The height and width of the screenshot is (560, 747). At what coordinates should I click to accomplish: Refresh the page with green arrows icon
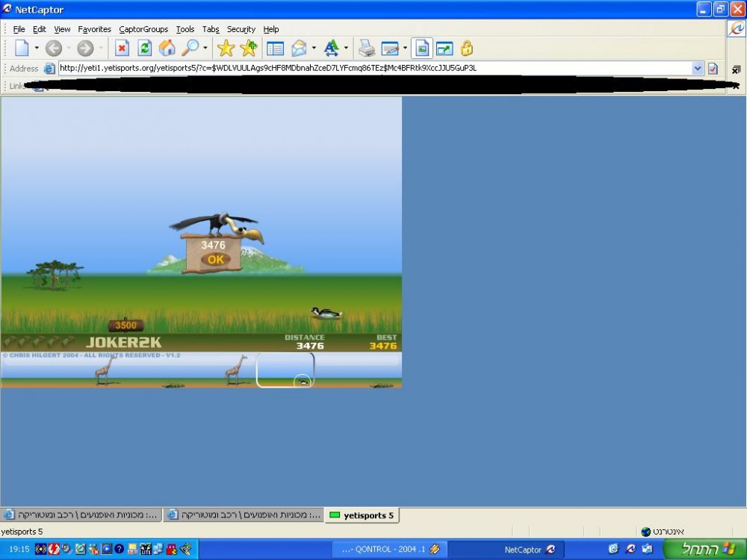(145, 48)
